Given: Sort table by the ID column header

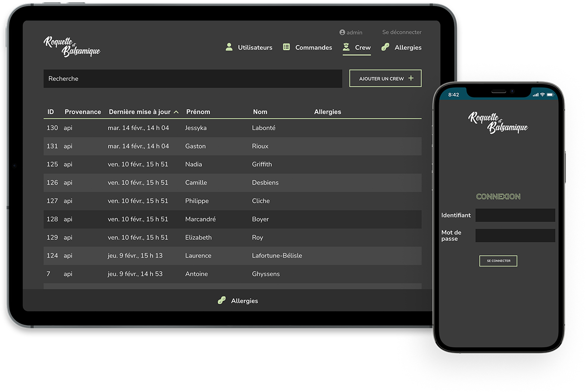Looking at the screenshot, I should tap(51, 112).
